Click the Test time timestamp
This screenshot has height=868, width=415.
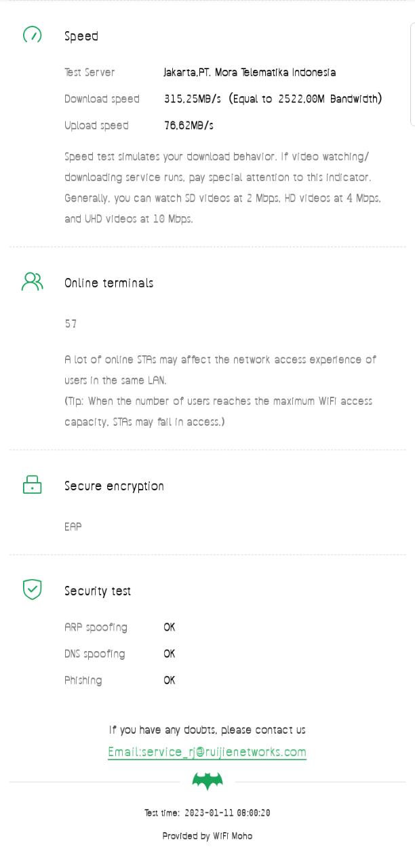pos(207,812)
